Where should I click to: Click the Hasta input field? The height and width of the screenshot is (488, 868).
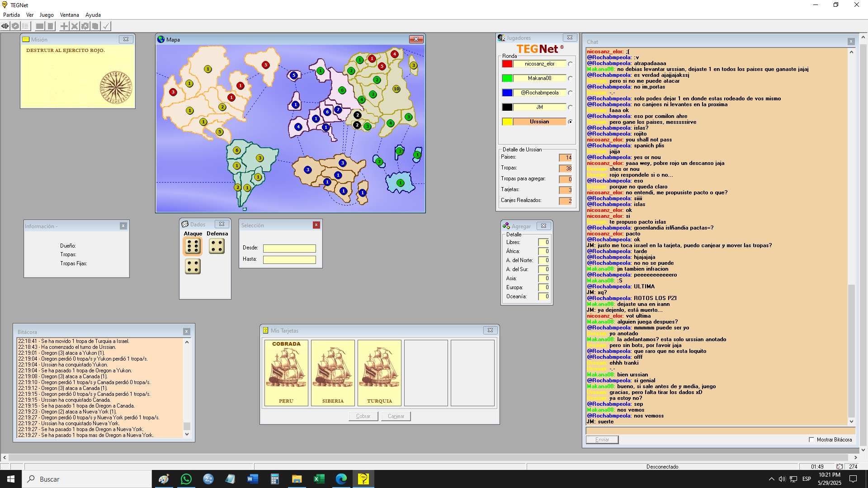[289, 260]
